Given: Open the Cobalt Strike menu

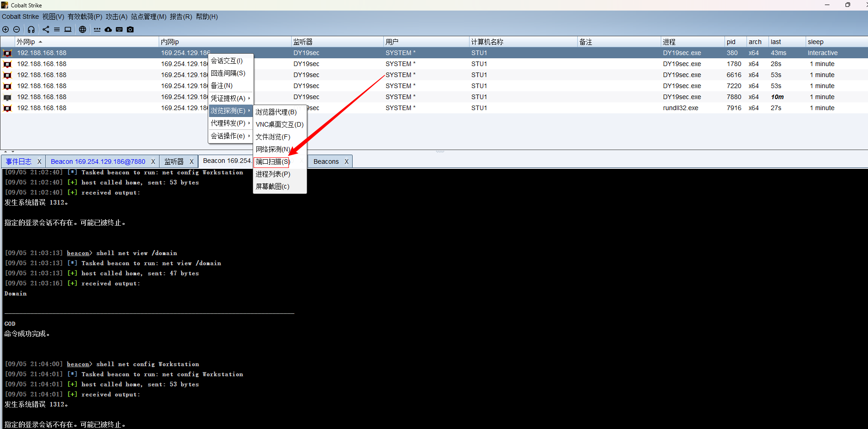Looking at the screenshot, I should tap(20, 17).
